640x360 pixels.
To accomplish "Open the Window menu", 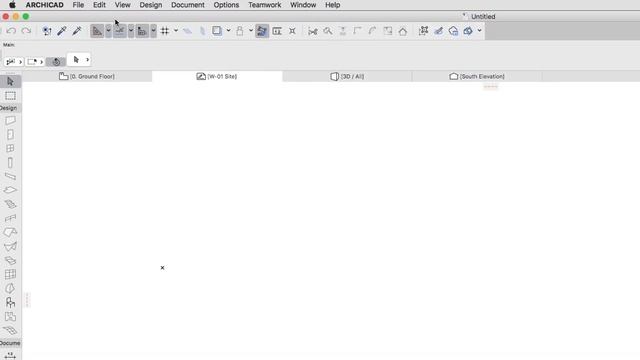I will (x=303, y=5).
